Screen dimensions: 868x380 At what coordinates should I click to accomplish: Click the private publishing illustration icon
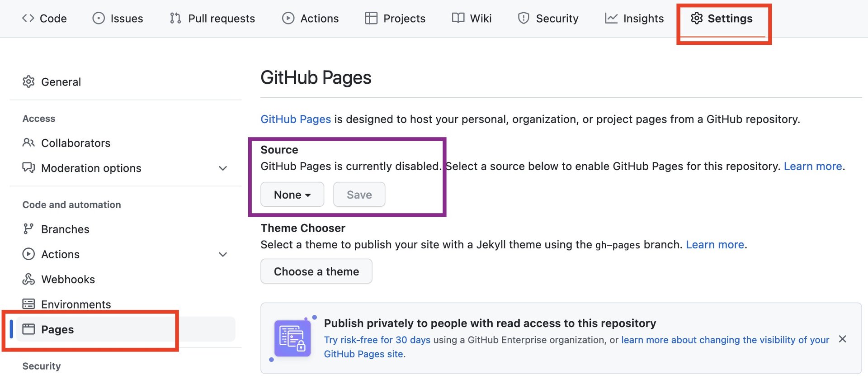[x=293, y=338]
